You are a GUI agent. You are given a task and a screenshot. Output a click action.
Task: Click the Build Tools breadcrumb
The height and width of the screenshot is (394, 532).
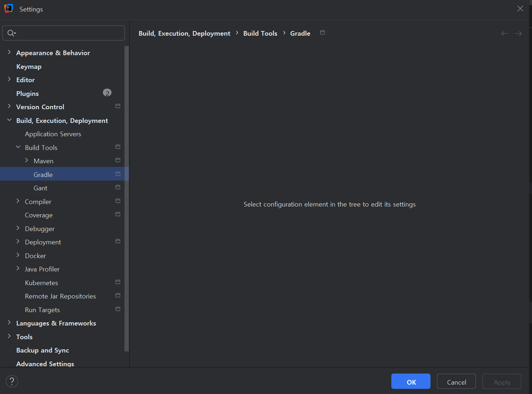click(260, 34)
